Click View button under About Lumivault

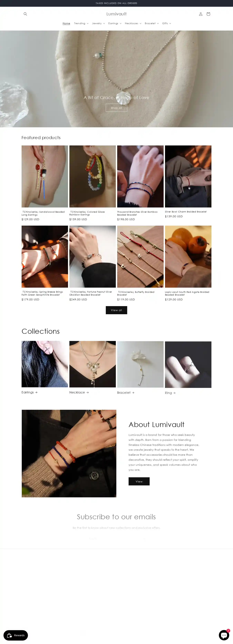[139, 481]
